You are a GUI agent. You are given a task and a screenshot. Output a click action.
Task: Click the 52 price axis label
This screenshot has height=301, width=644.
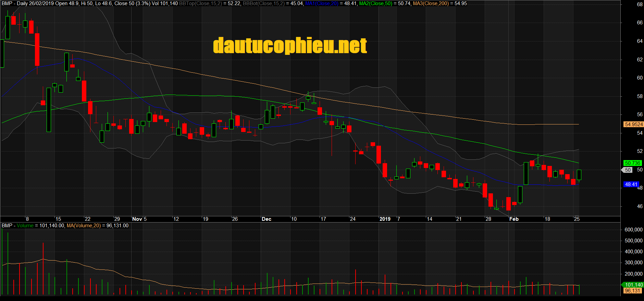640,151
